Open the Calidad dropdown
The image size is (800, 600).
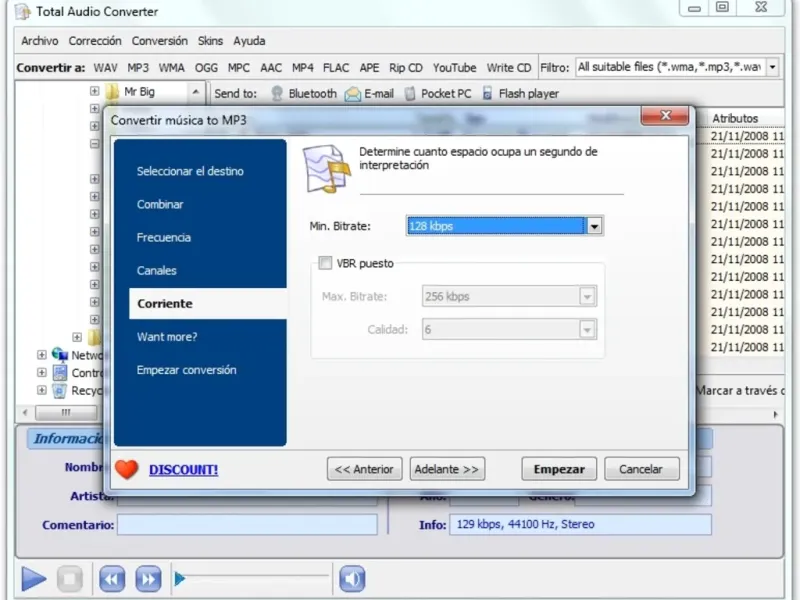587,330
